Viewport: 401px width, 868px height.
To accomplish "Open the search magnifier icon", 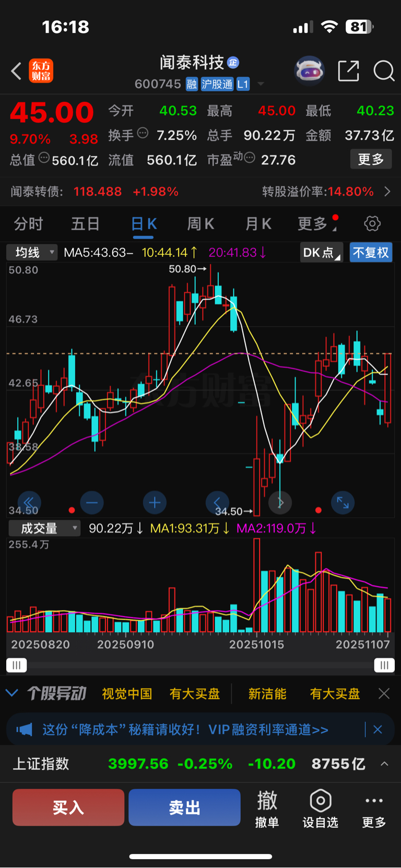I will [384, 71].
